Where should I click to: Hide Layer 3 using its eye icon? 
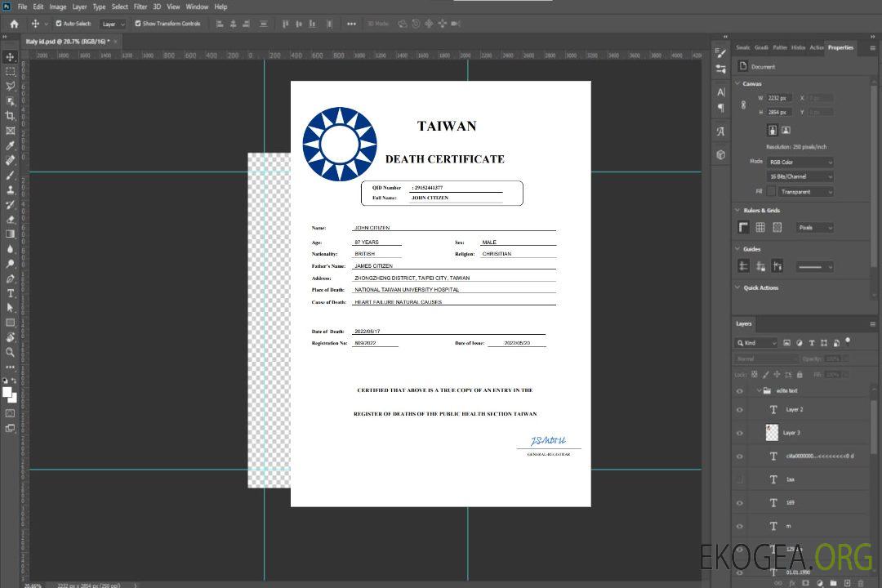(x=740, y=434)
